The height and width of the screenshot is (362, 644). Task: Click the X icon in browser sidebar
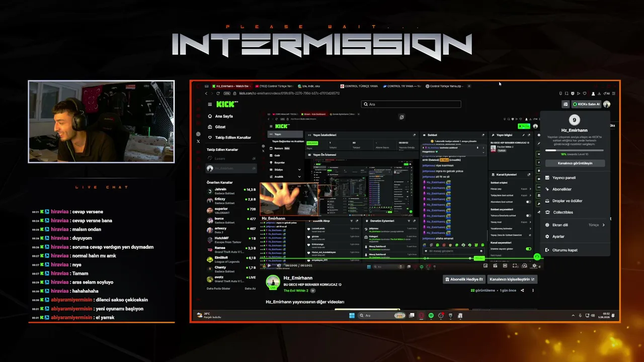pos(198,141)
